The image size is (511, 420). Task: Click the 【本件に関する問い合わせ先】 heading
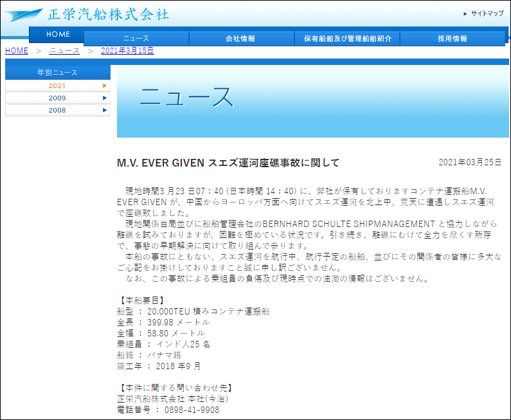(175, 388)
